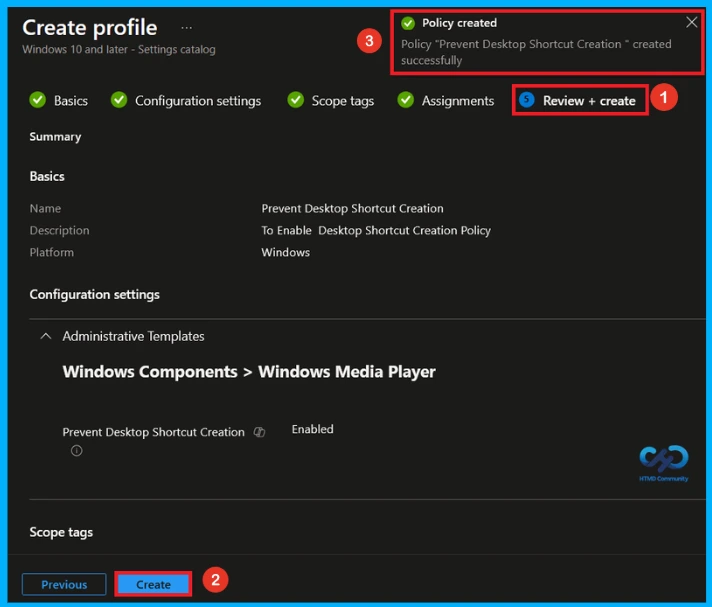
Task: Click the Scope tags section heading
Action: pos(61,532)
